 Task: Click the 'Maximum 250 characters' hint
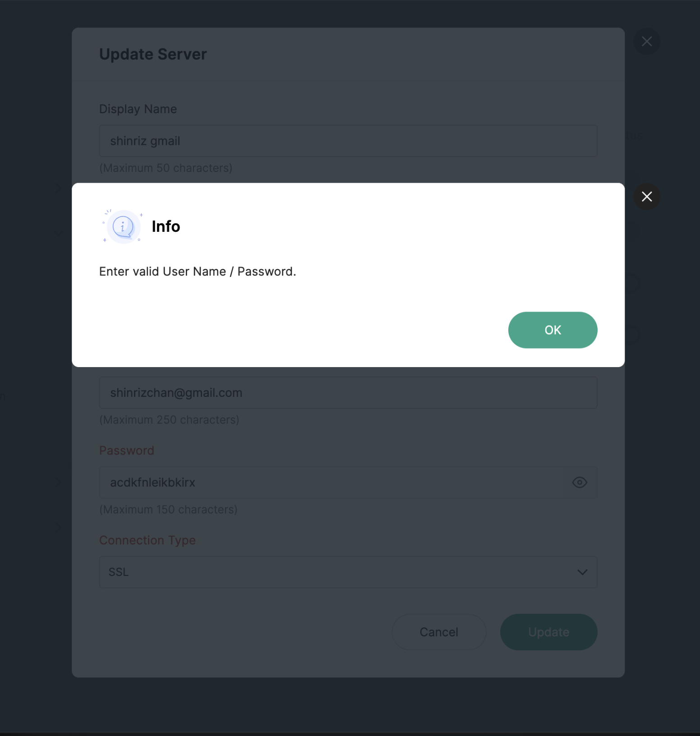[x=169, y=420]
